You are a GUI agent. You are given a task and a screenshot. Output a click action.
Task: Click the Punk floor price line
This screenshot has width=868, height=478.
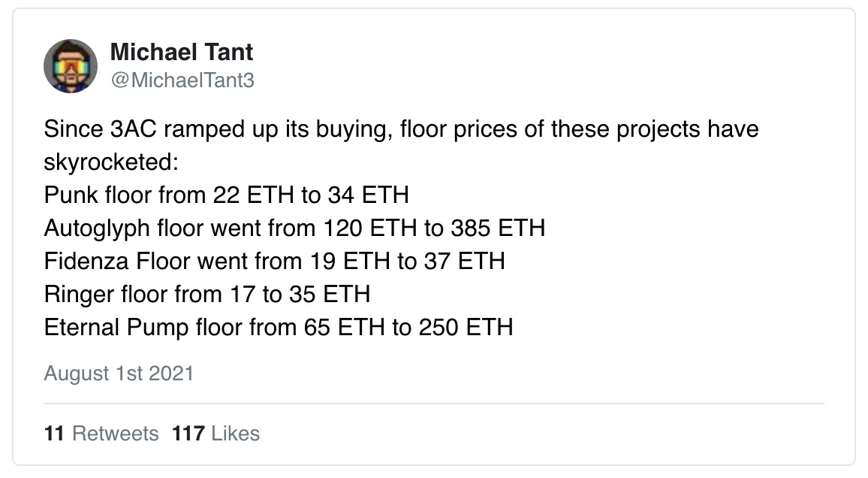pos(227,195)
